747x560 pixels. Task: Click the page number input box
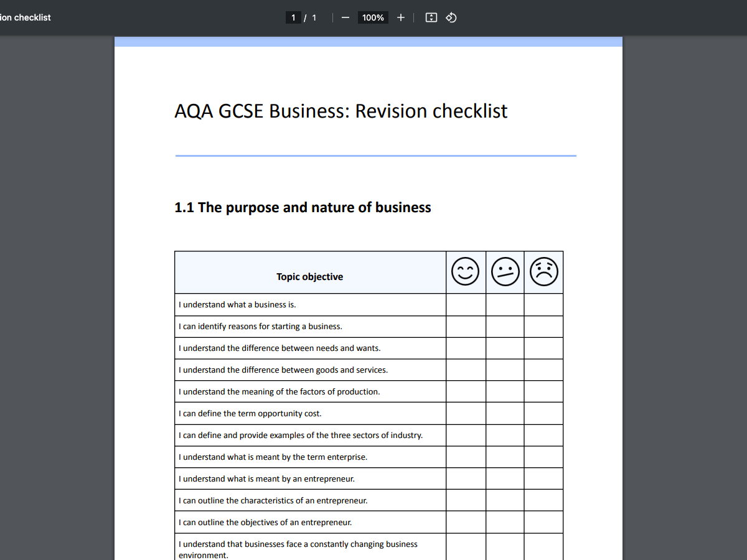coord(293,17)
